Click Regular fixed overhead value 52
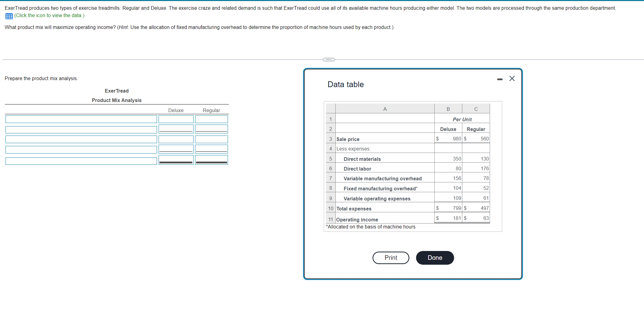 point(486,188)
